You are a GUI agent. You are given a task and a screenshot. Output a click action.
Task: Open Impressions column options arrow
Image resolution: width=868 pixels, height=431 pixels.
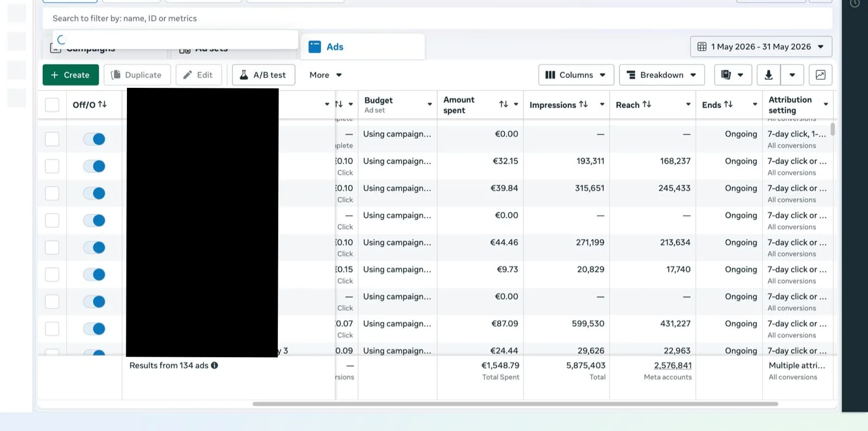click(602, 104)
